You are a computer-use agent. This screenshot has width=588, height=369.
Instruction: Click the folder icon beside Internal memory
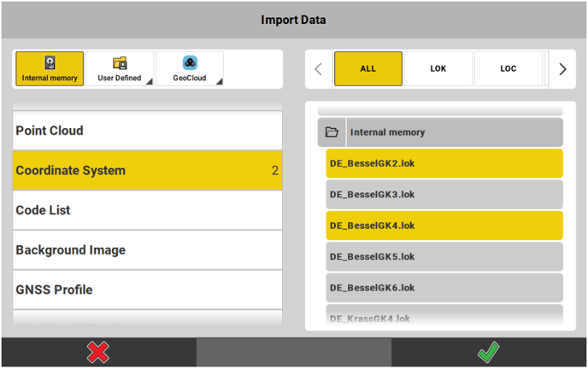coord(332,132)
